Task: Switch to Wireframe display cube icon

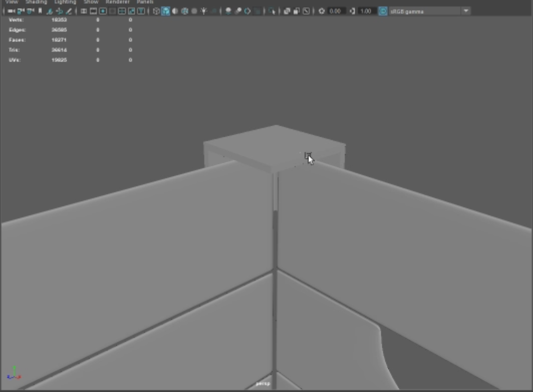Action: 156,11
